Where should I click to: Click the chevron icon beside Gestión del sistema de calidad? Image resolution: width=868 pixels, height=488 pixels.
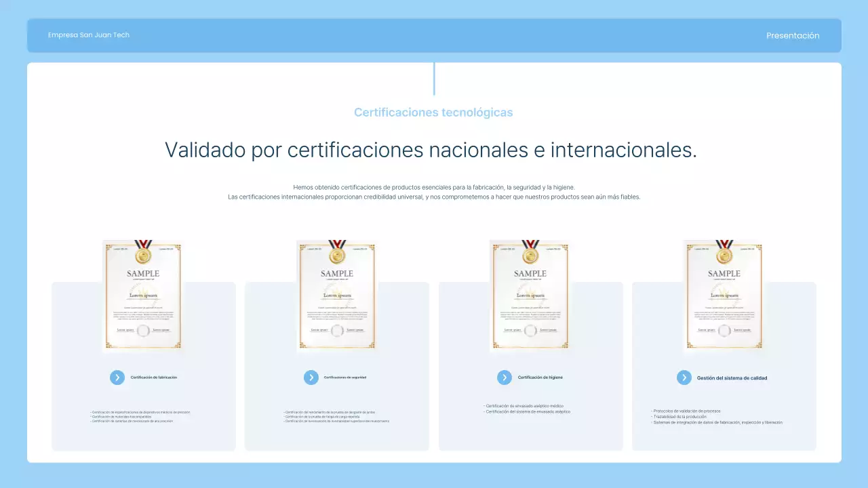(684, 378)
